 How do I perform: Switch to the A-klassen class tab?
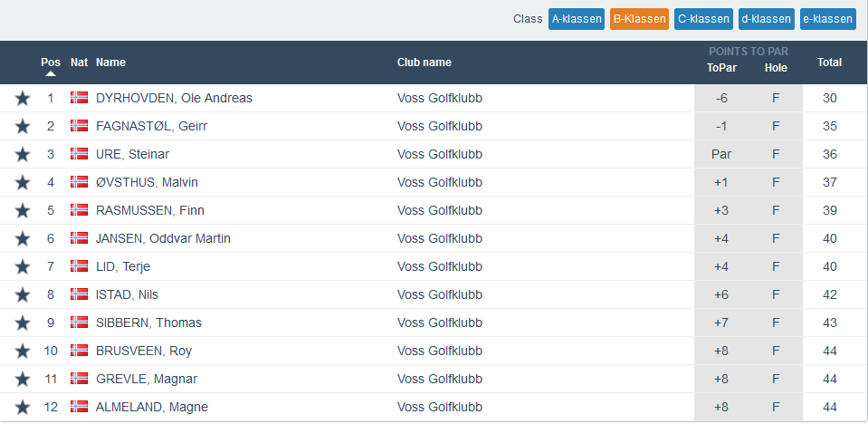[x=576, y=19]
